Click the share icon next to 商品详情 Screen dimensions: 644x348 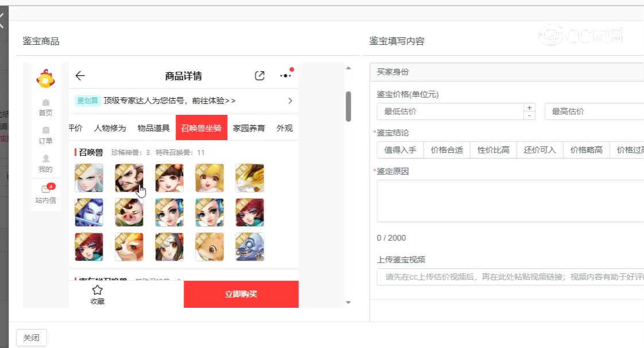pyautogui.click(x=259, y=76)
